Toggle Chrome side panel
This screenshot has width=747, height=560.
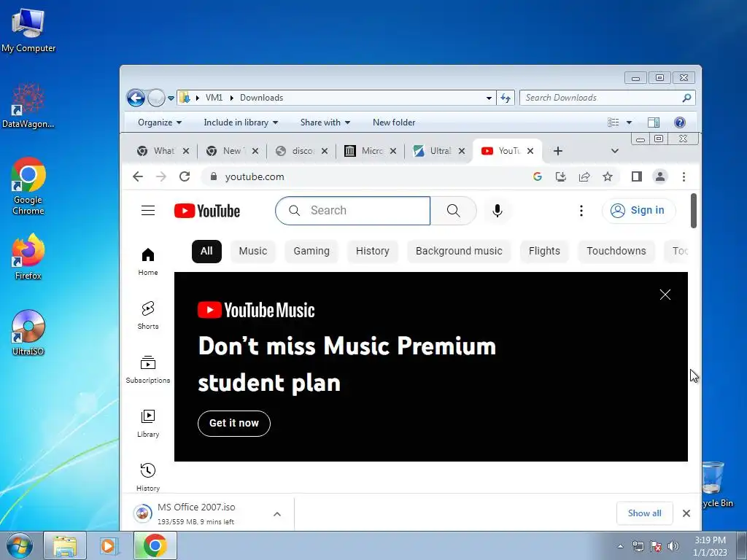(636, 176)
